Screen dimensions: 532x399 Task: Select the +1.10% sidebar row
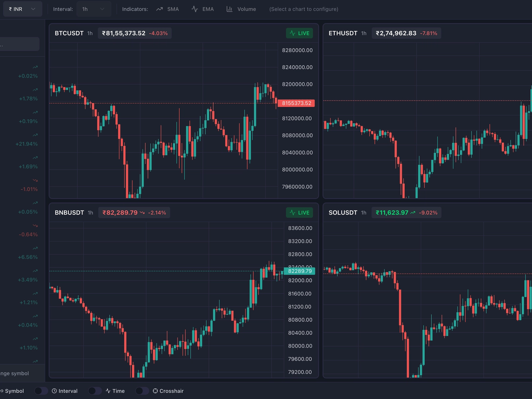pos(22,343)
